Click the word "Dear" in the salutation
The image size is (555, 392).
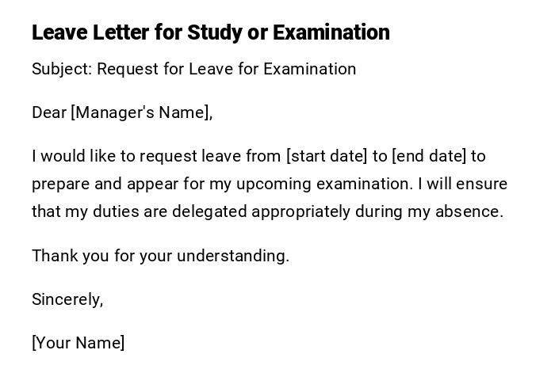pyautogui.click(x=49, y=112)
